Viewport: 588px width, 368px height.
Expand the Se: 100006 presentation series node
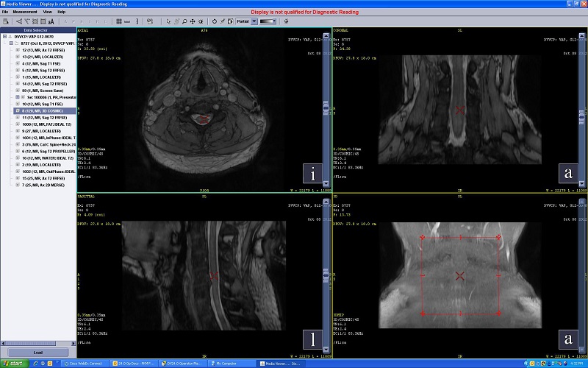coord(17,96)
